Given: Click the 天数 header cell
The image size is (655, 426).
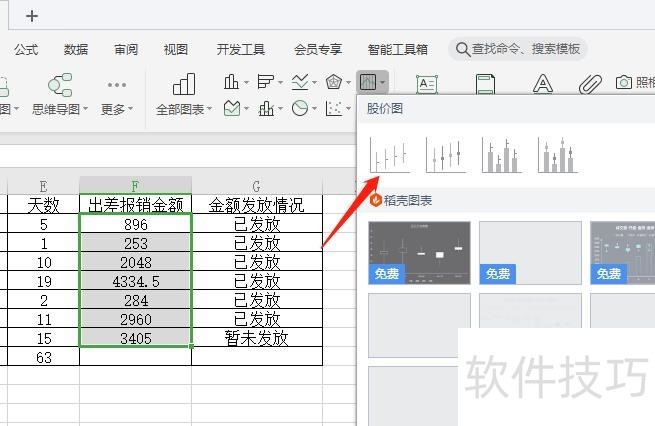Looking at the screenshot, I should pyautogui.click(x=43, y=204).
